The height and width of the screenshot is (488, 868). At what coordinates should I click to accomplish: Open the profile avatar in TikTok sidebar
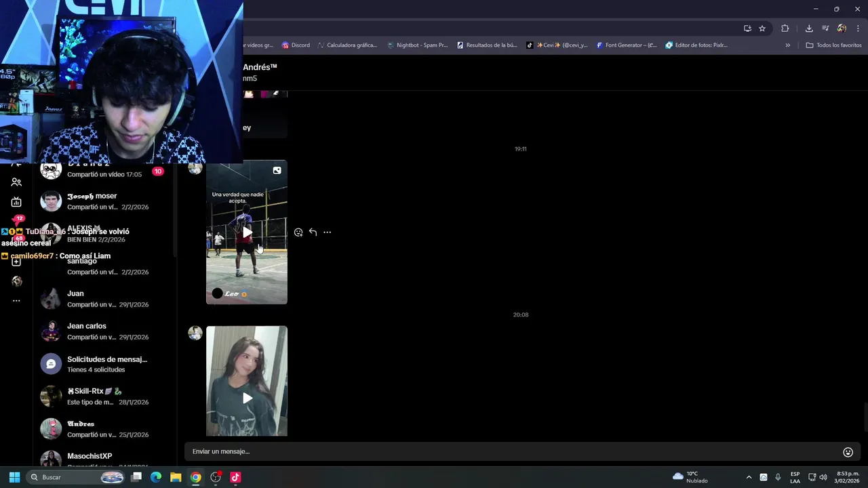16,281
